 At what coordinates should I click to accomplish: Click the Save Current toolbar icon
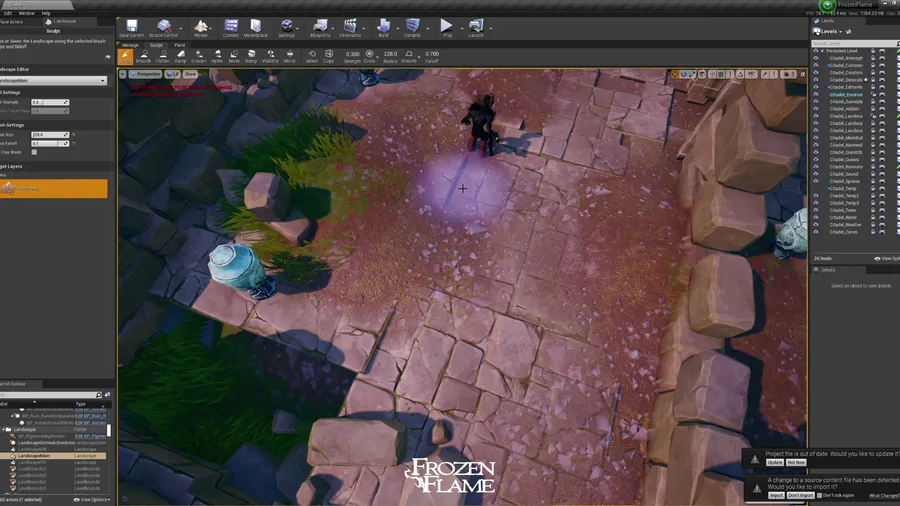[x=131, y=28]
